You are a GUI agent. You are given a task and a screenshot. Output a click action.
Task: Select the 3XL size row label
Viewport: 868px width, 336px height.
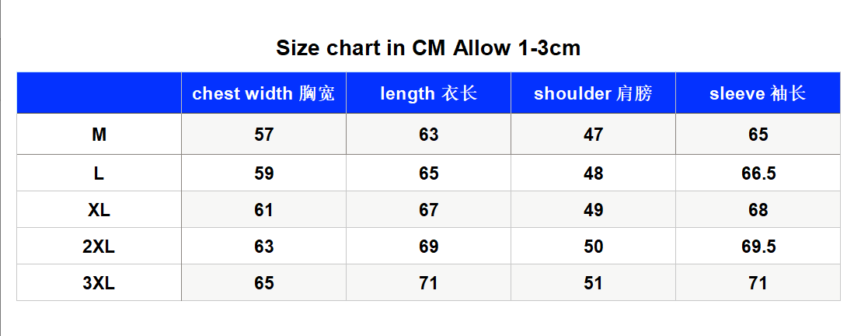click(99, 283)
